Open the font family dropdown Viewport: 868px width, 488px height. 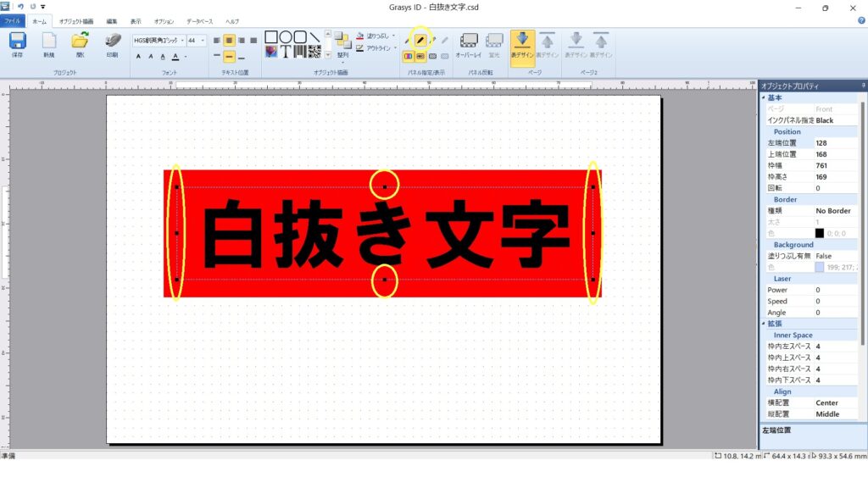point(182,40)
